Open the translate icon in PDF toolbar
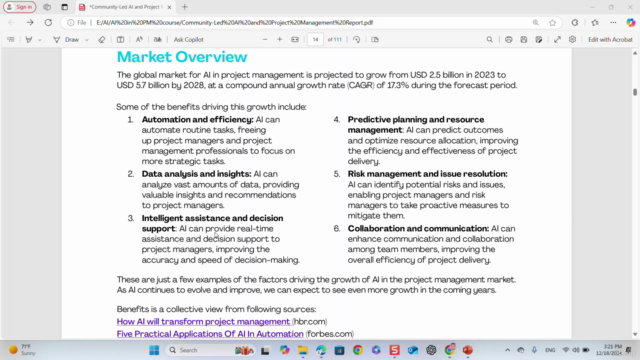This screenshot has width=640, height=360. [x=158, y=40]
